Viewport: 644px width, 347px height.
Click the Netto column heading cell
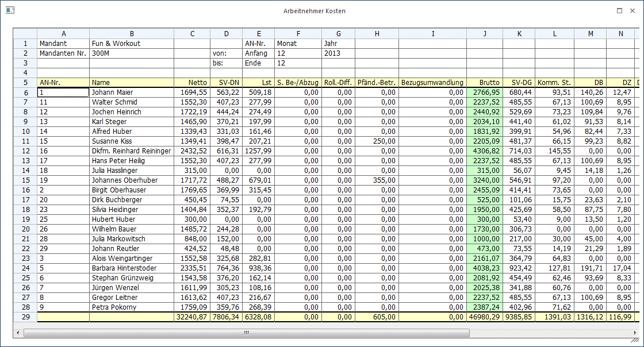point(192,83)
